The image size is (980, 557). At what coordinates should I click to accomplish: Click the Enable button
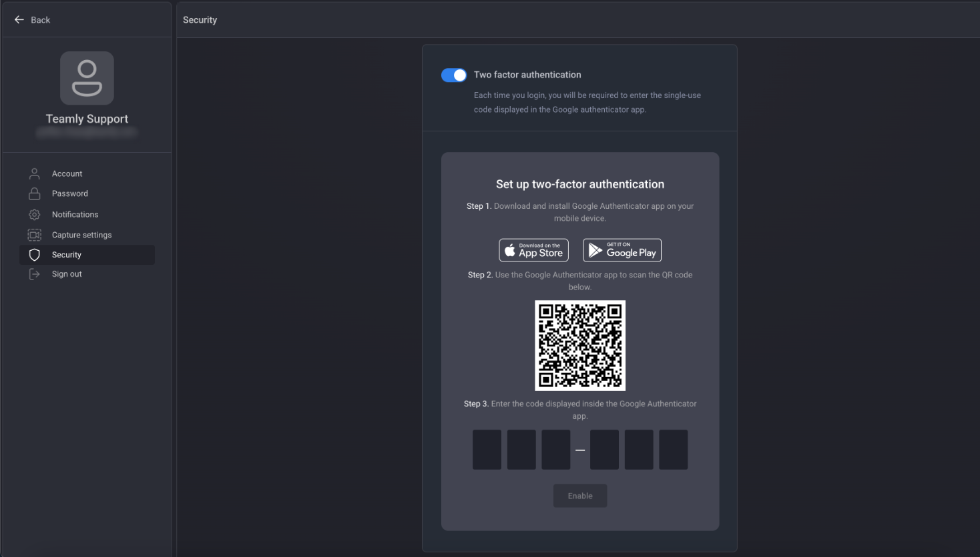click(x=580, y=496)
